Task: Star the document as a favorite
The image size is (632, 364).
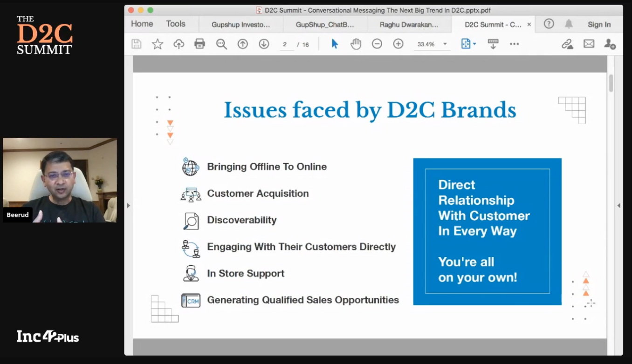Action: [158, 44]
